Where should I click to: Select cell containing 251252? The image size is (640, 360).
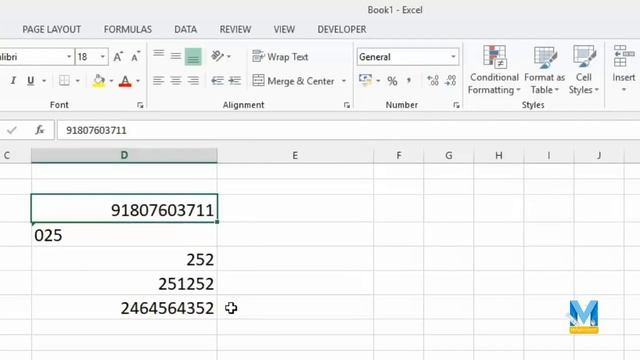(x=124, y=284)
